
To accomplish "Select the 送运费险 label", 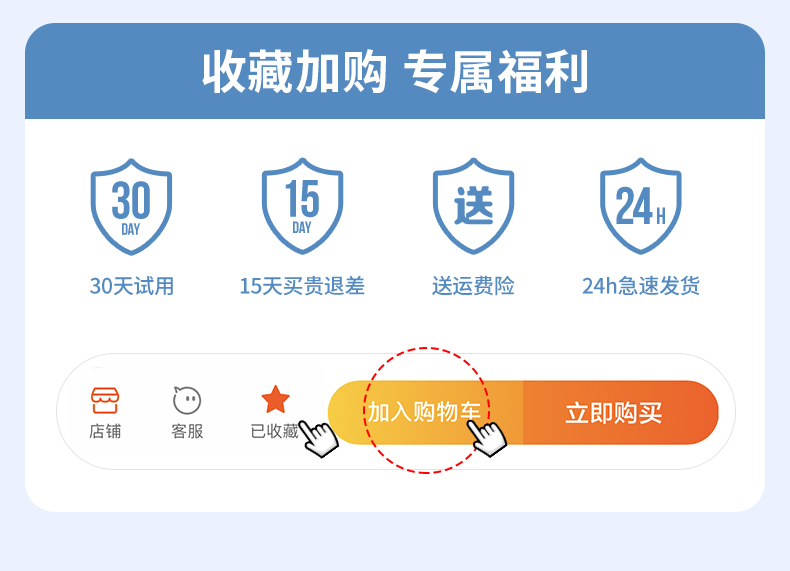I will (473, 286).
